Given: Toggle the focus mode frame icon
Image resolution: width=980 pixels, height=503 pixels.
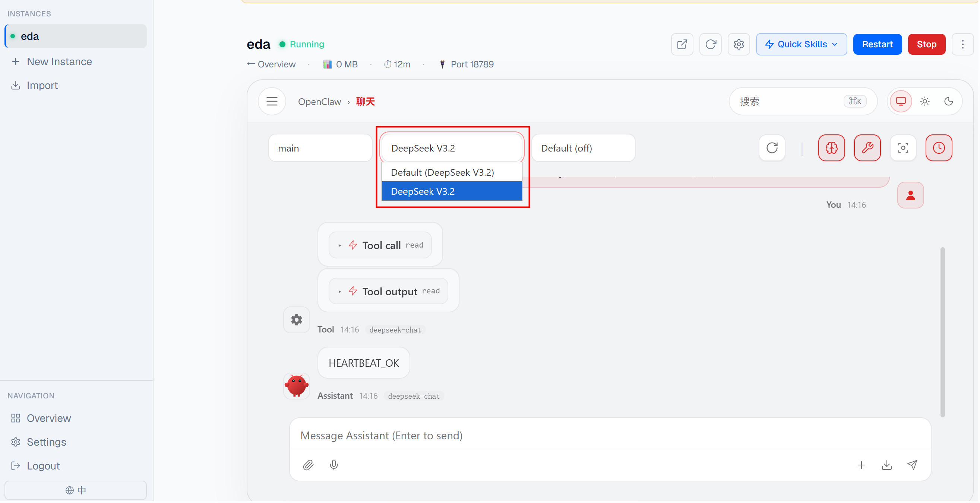Looking at the screenshot, I should pos(903,148).
